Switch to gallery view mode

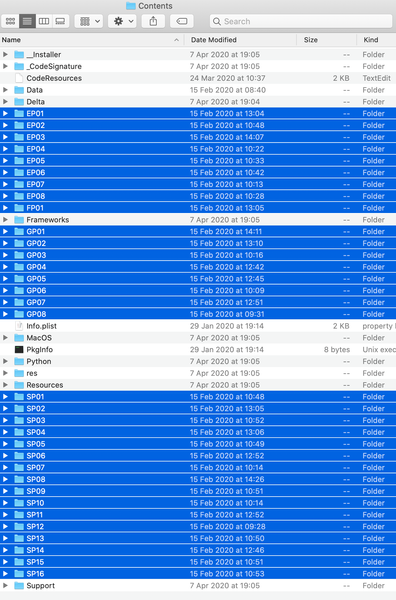pyautogui.click(x=60, y=21)
